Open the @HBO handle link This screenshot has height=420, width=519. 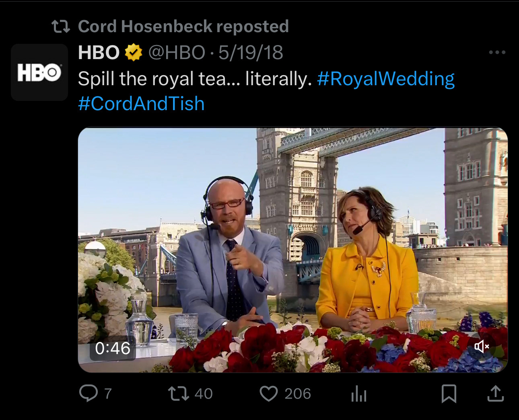tap(177, 53)
